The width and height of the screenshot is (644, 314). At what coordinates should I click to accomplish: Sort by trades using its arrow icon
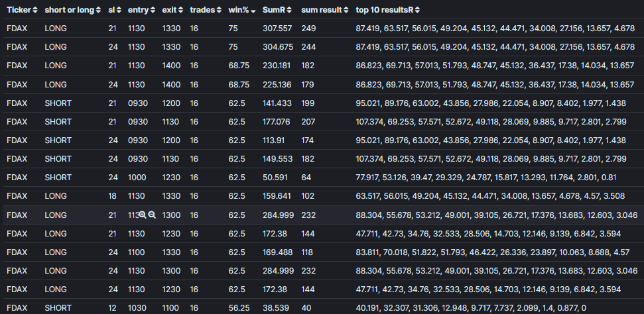click(x=219, y=10)
